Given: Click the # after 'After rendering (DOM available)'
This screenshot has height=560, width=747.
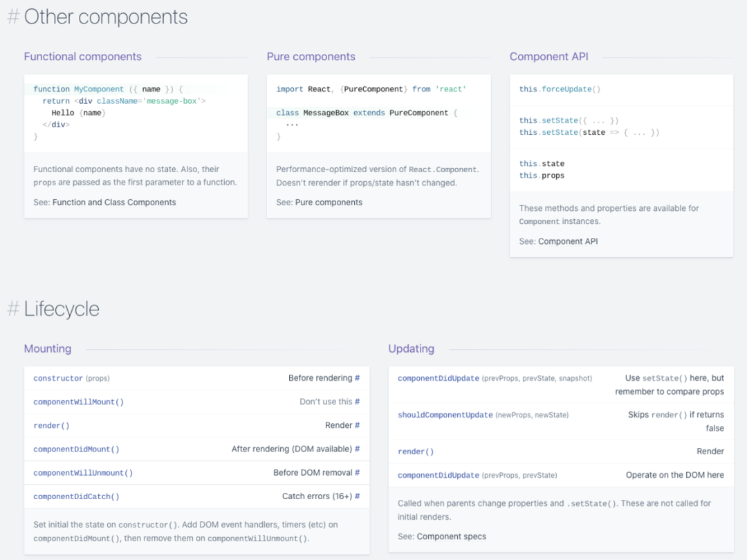Looking at the screenshot, I should point(358,449).
